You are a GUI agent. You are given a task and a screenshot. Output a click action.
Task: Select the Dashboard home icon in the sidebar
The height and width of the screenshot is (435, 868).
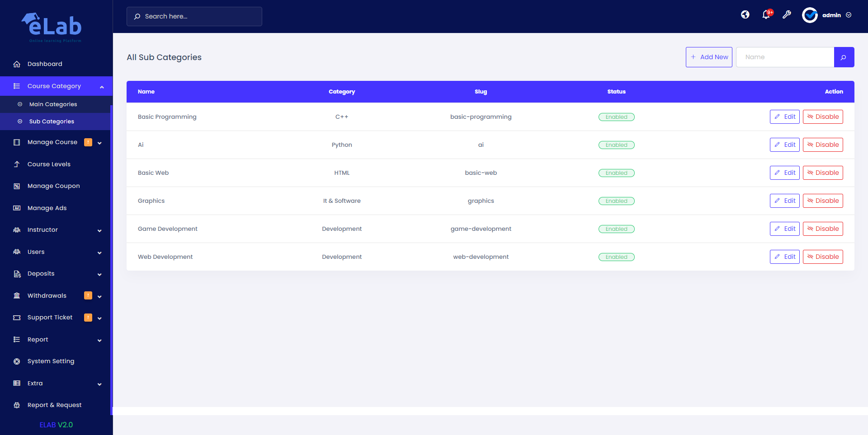[17, 64]
